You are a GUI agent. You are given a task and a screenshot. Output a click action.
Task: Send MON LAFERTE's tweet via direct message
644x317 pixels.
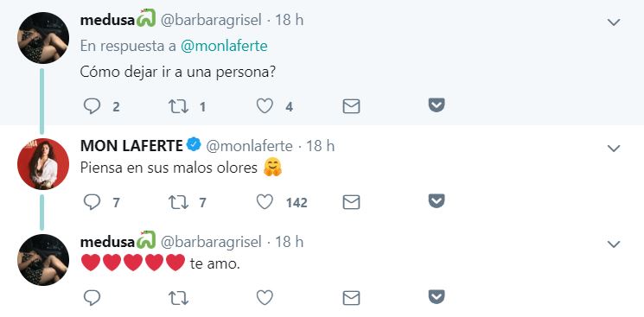coord(351,202)
